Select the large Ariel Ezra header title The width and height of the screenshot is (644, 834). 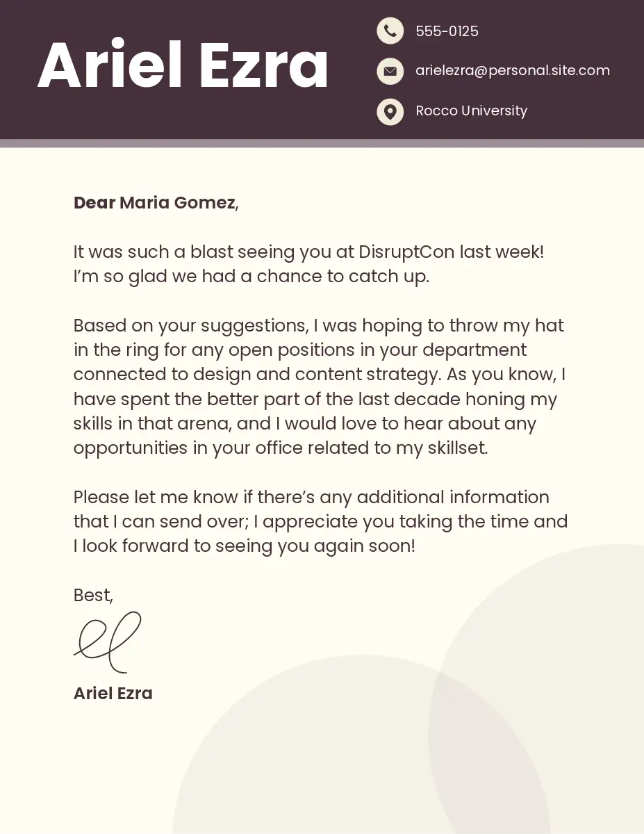pos(183,65)
